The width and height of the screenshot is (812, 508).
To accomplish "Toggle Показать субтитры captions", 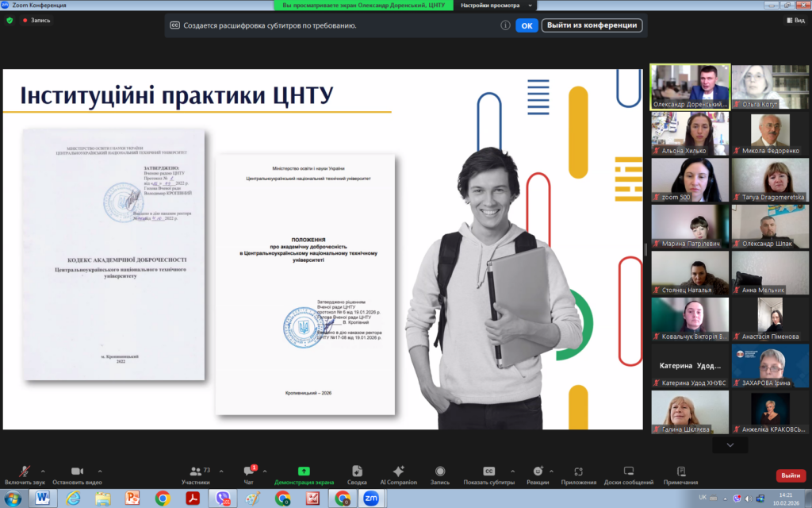I will coord(488,471).
